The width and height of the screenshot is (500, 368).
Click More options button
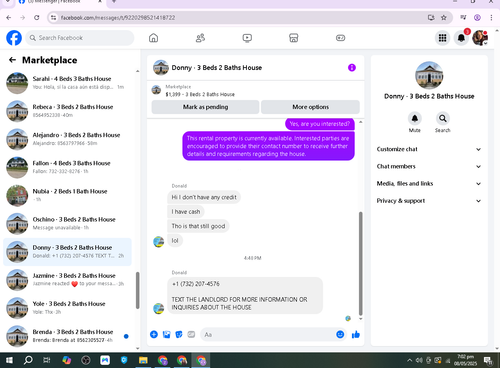coord(310,107)
